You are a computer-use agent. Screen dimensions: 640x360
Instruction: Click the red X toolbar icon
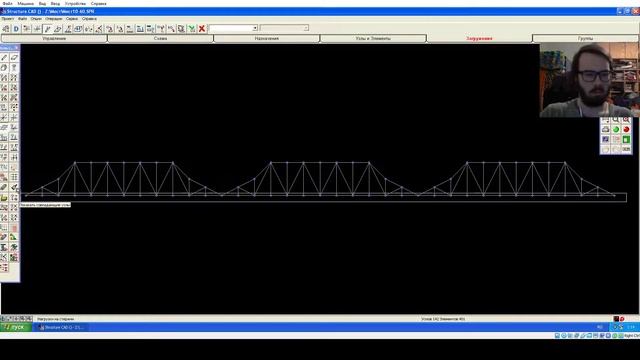[202, 29]
